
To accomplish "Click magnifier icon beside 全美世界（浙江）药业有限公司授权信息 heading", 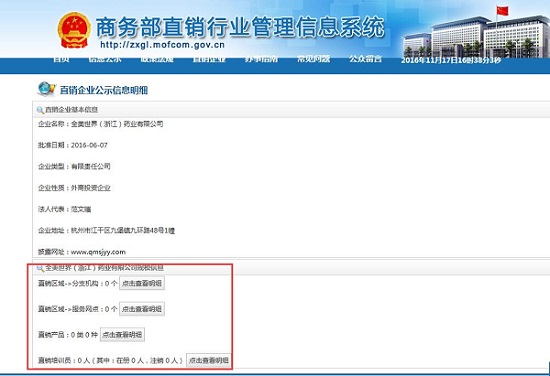I will 40,269.
